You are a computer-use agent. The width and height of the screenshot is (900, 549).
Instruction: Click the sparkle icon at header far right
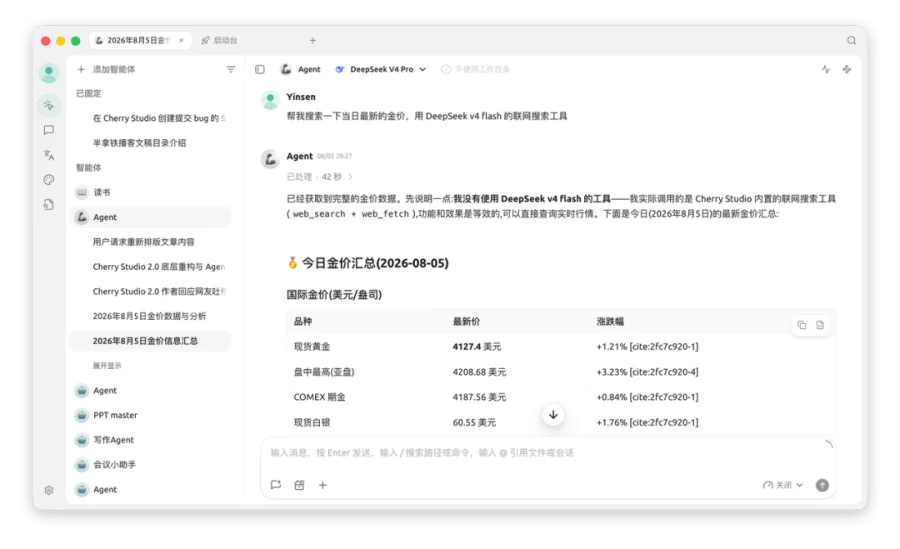(847, 69)
